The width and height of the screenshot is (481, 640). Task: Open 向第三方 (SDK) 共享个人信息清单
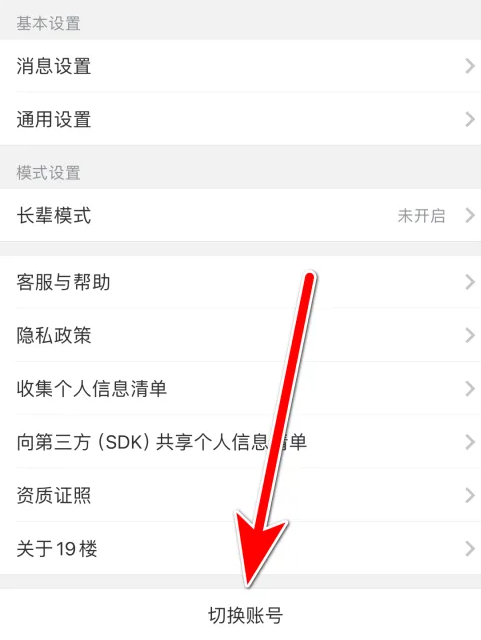[x=240, y=442]
